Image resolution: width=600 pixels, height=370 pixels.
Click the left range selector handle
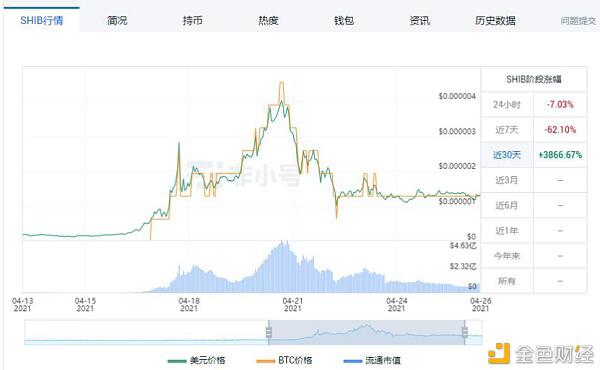[x=269, y=332]
